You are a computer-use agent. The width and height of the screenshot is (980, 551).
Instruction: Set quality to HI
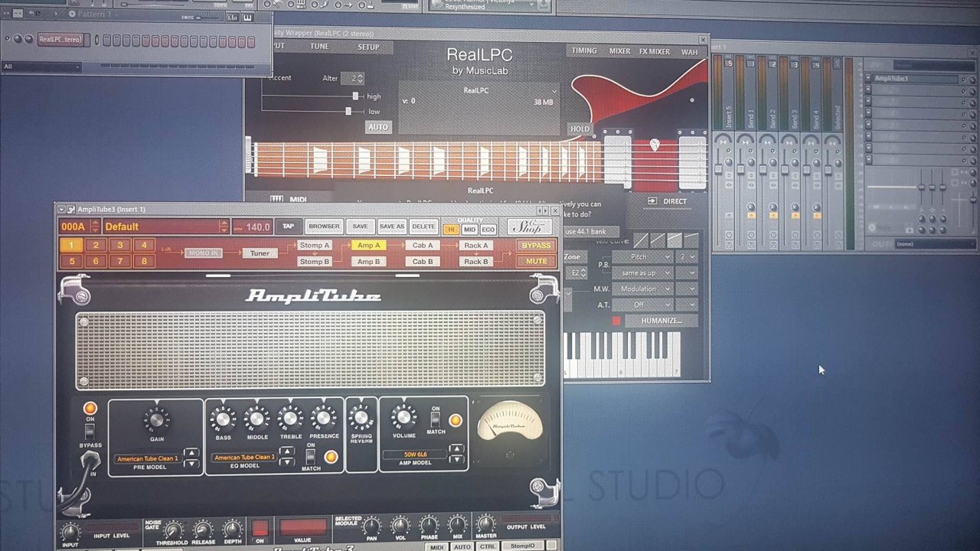[451, 230]
